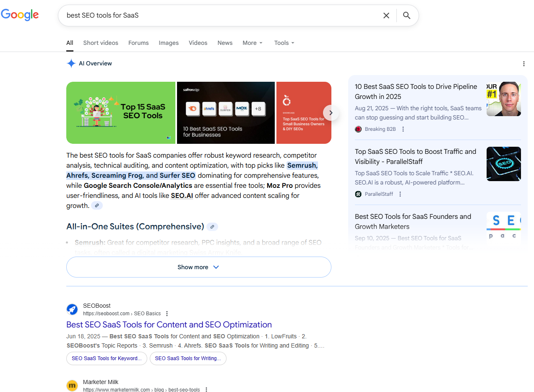Open Top SaaS SEO Tools ParallelStaff article
The height and width of the screenshot is (392, 534).
(x=416, y=156)
